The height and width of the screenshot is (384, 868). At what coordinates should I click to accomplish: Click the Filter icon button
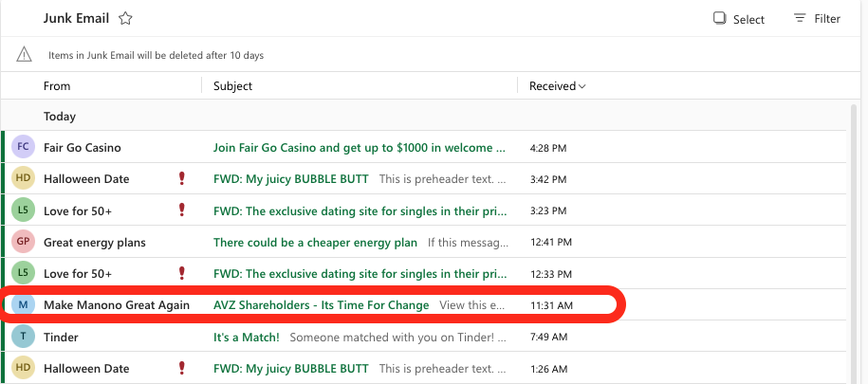pyautogui.click(x=800, y=18)
